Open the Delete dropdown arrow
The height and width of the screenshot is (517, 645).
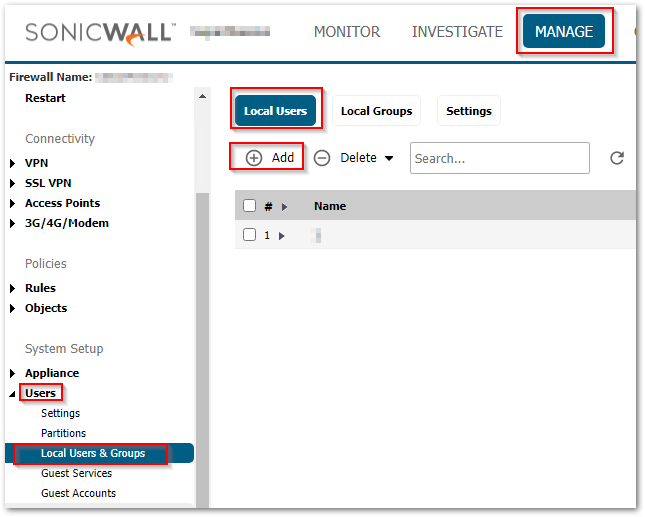(389, 158)
